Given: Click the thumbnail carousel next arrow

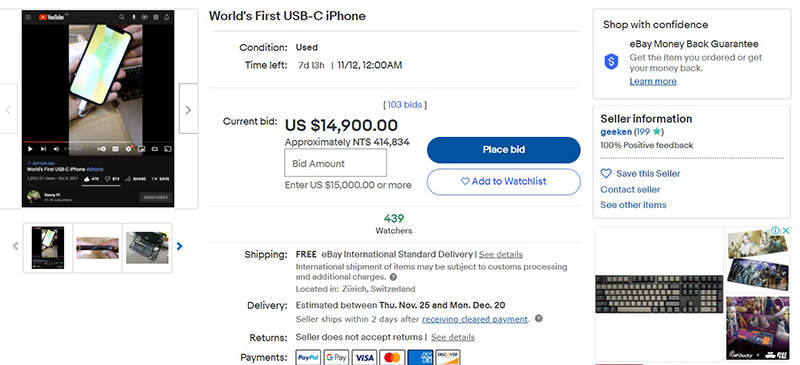Looking at the screenshot, I should point(180,247).
